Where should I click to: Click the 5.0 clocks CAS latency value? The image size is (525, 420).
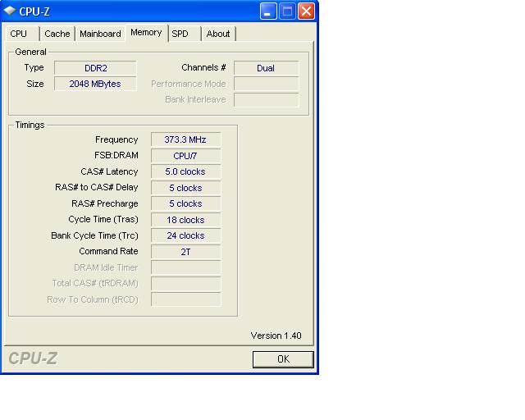[x=186, y=171]
